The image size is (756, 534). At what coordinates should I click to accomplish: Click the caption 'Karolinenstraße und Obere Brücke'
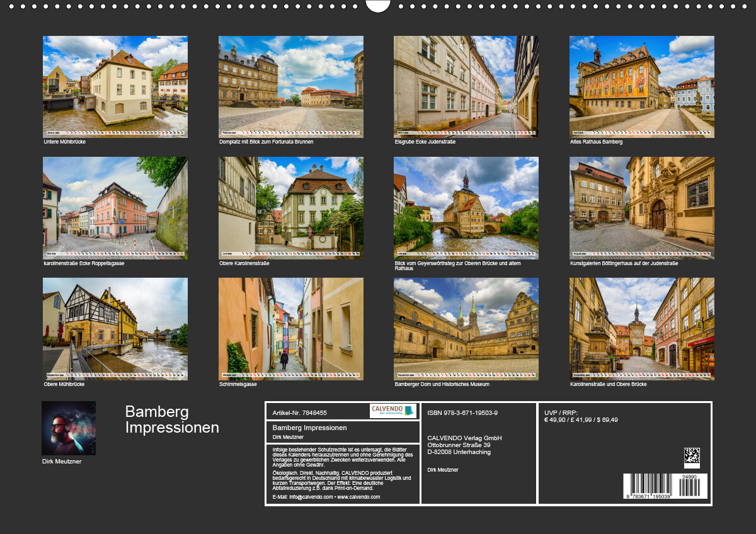coord(609,383)
